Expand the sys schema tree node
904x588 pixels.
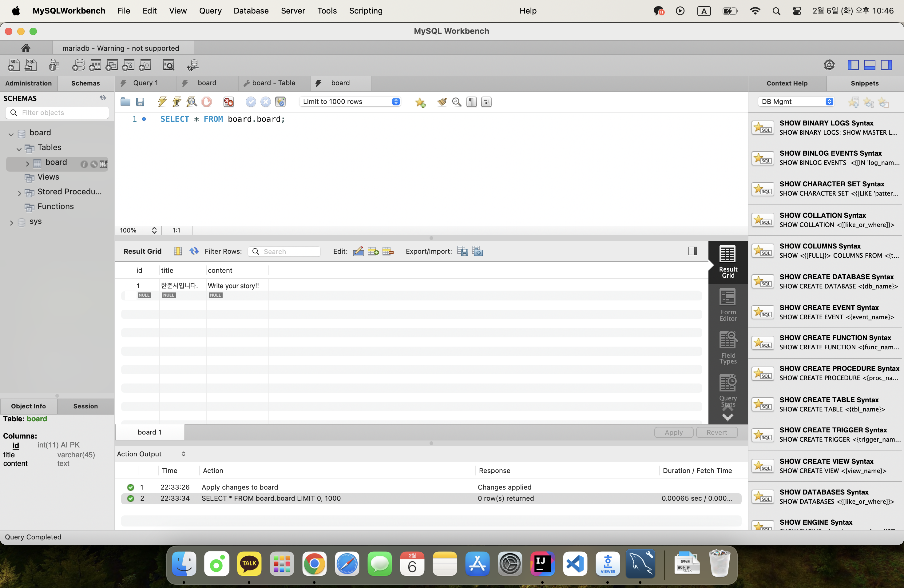click(x=11, y=223)
